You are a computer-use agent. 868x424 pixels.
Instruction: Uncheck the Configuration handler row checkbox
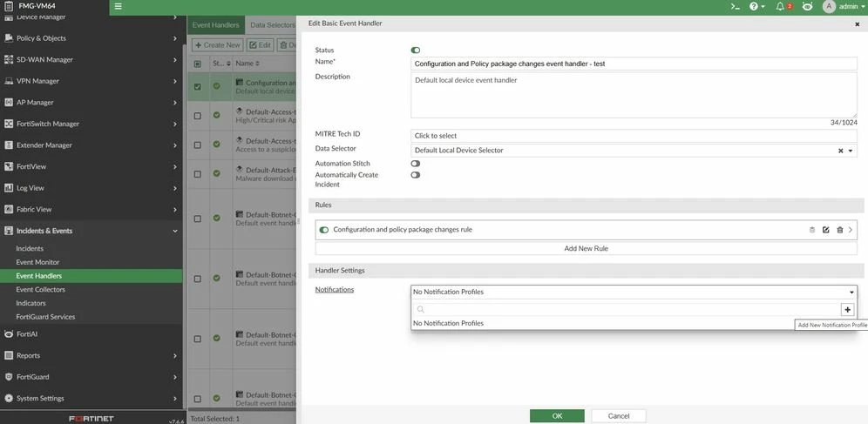(x=198, y=87)
